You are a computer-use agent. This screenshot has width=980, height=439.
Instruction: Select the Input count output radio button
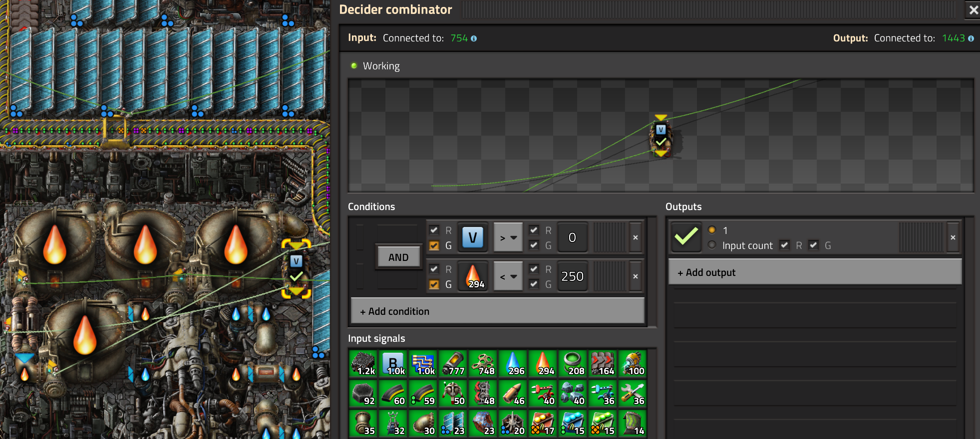tap(712, 245)
